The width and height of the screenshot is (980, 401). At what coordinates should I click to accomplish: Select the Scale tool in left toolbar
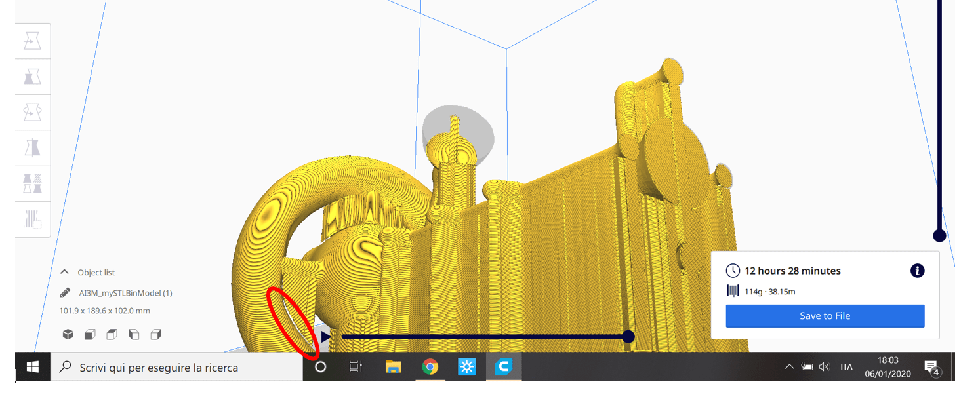[x=32, y=77]
